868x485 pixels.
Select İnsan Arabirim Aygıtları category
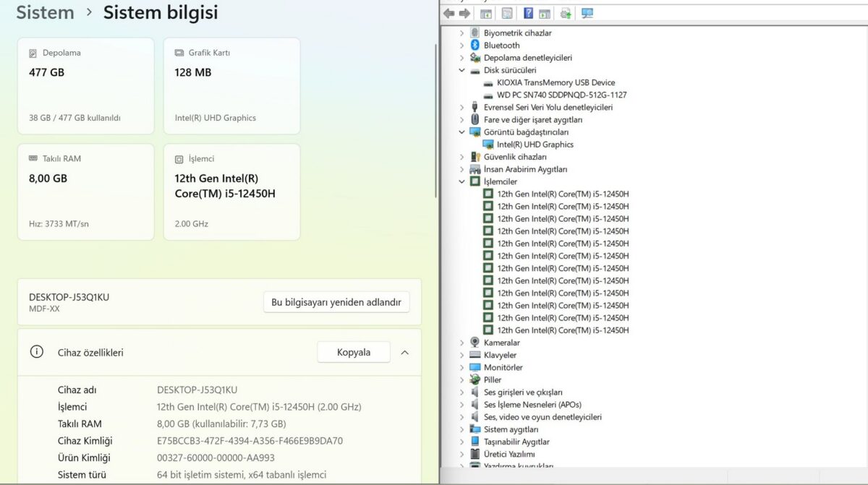pyautogui.click(x=525, y=169)
